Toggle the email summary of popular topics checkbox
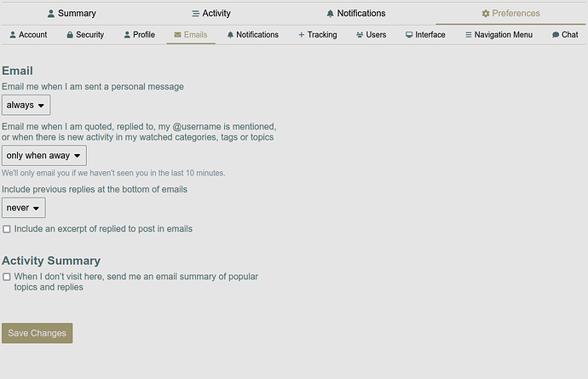 tap(7, 277)
